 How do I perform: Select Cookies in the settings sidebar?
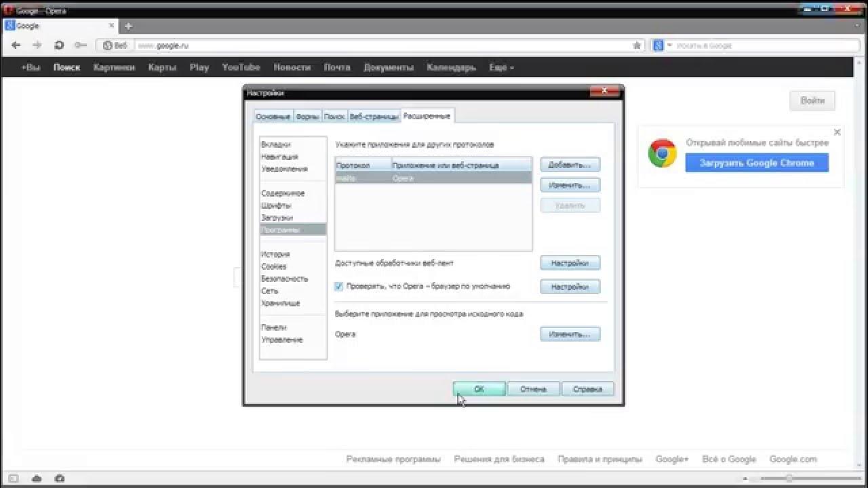(x=293, y=266)
